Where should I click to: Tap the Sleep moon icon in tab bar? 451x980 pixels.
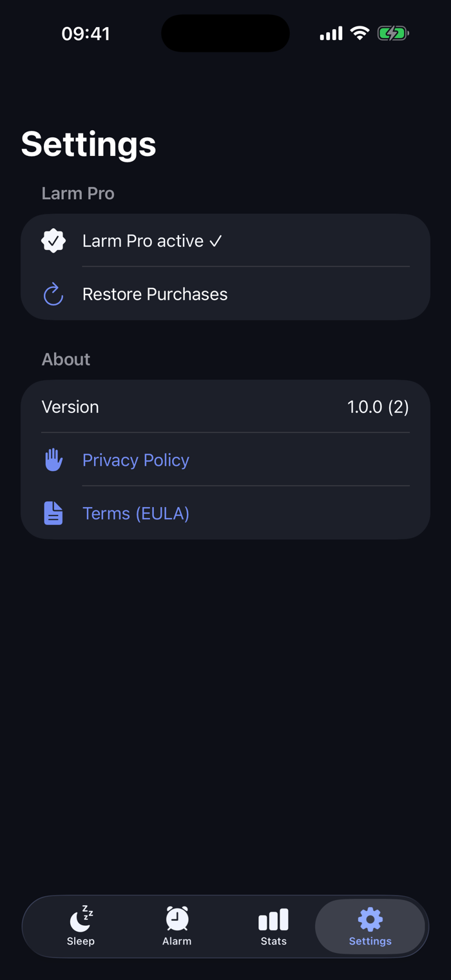(x=81, y=919)
